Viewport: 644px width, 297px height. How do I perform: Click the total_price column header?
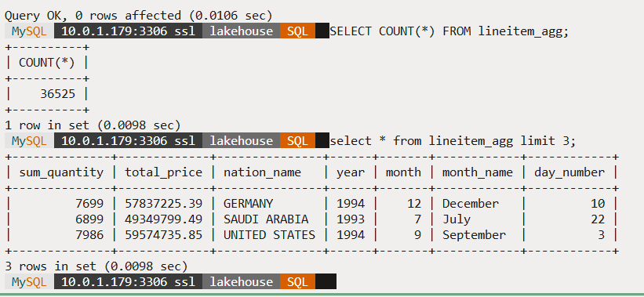(x=163, y=172)
